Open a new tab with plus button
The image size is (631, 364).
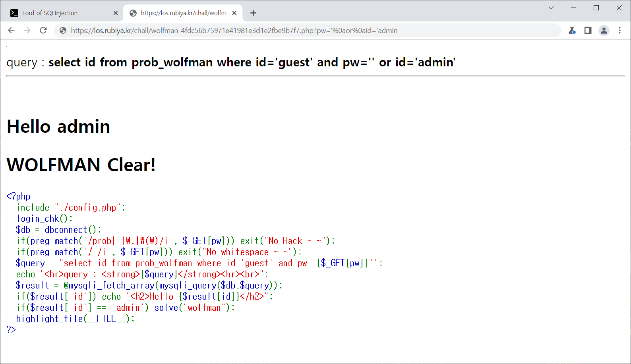click(x=253, y=13)
